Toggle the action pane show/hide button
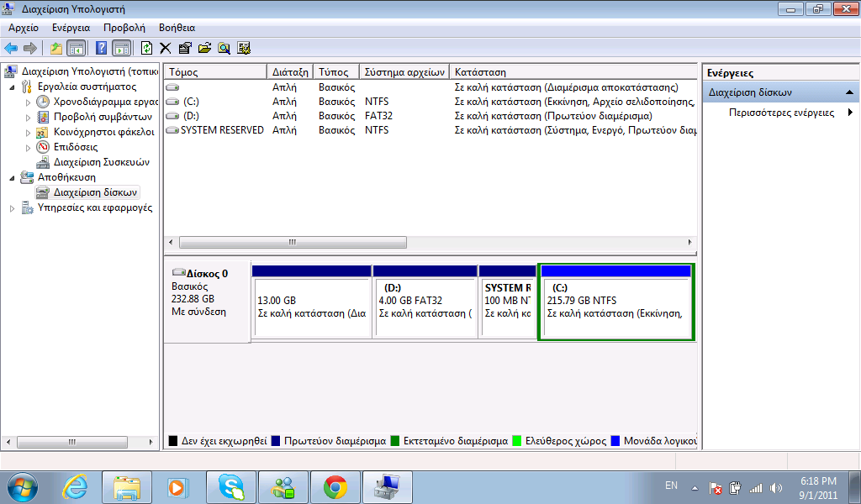 click(122, 48)
